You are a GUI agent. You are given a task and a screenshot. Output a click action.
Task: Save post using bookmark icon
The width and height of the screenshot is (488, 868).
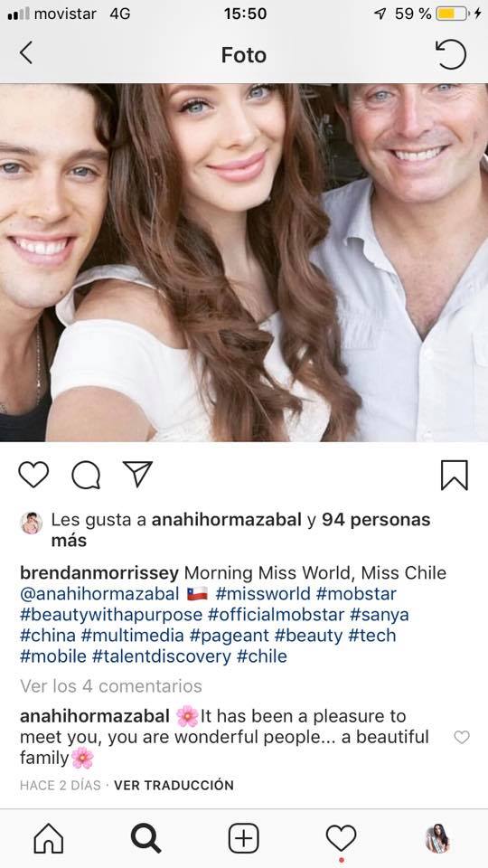pos(455,475)
